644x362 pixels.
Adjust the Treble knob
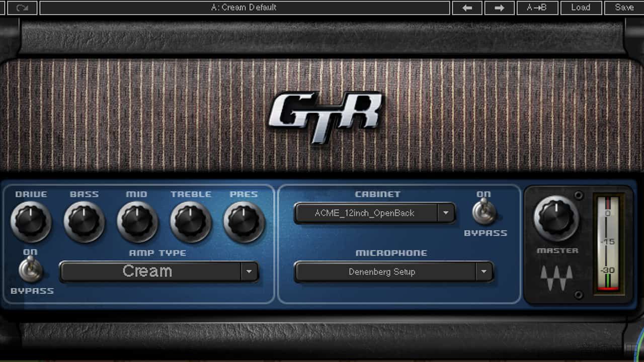coord(191,221)
